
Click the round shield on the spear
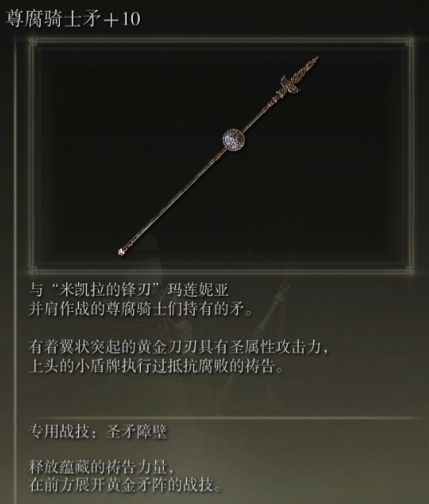tap(233, 140)
